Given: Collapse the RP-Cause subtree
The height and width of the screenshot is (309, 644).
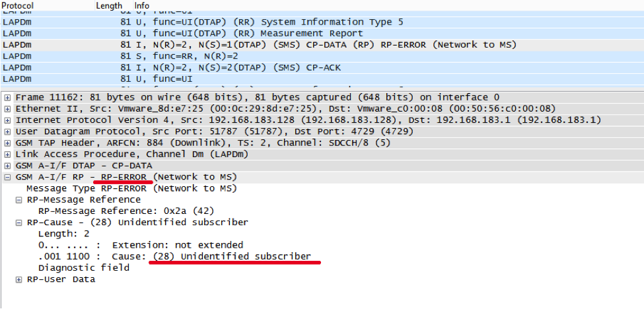Looking at the screenshot, I should [18, 223].
